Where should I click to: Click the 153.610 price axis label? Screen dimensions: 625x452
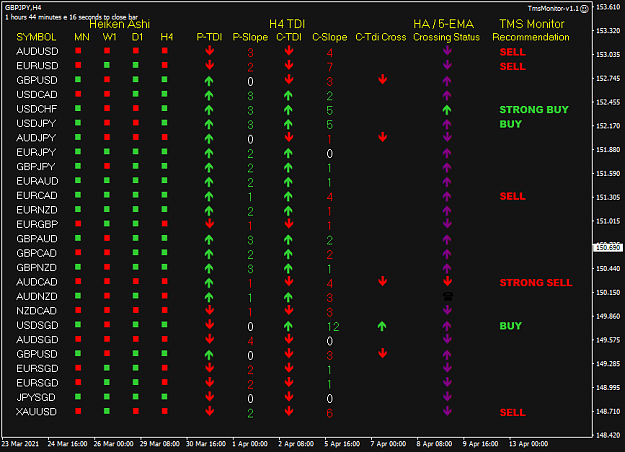[x=608, y=7]
